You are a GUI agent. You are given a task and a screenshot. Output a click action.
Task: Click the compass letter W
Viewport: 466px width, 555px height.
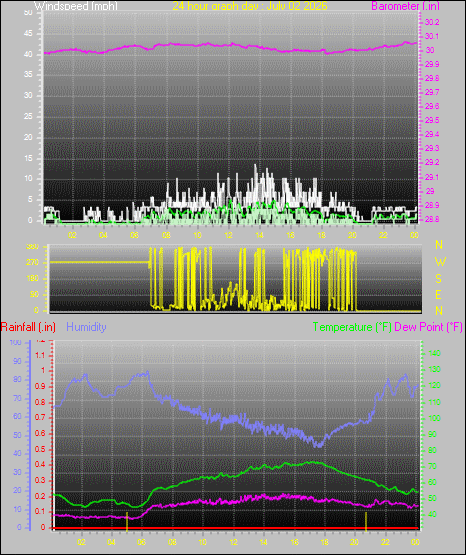[x=440, y=262]
